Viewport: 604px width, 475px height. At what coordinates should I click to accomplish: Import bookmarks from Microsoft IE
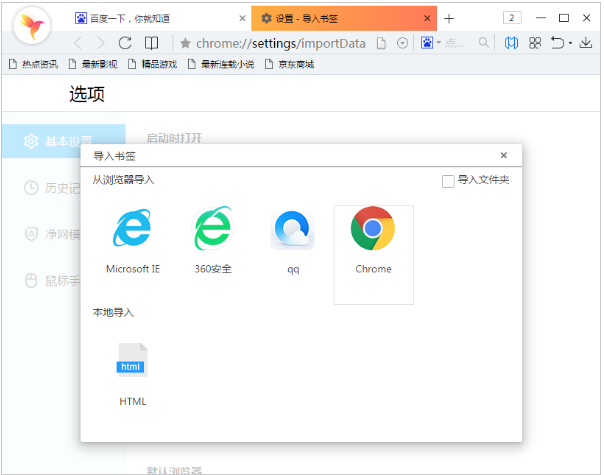click(132, 228)
